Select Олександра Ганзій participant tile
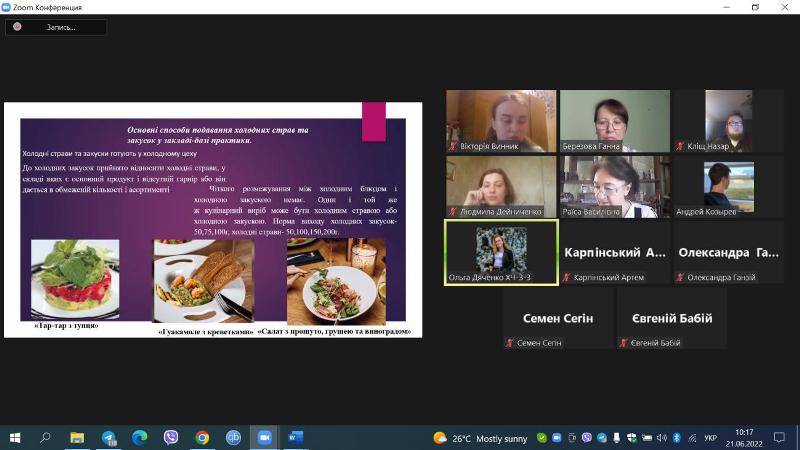Image resolution: width=800 pixels, height=450 pixels. tap(729, 253)
